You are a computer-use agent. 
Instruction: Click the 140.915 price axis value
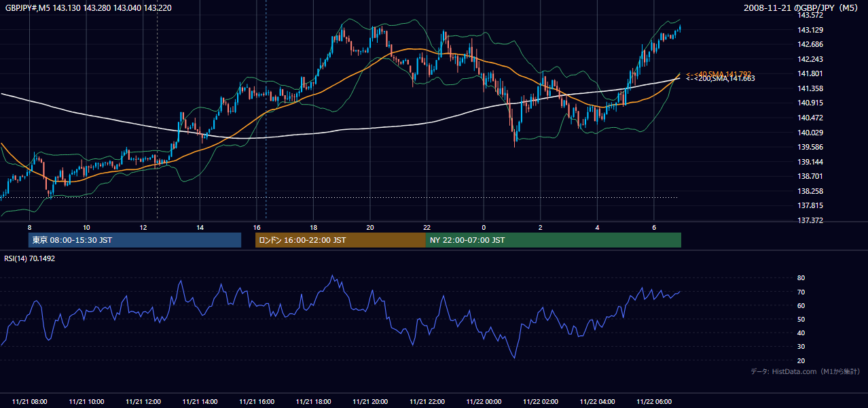coord(810,103)
